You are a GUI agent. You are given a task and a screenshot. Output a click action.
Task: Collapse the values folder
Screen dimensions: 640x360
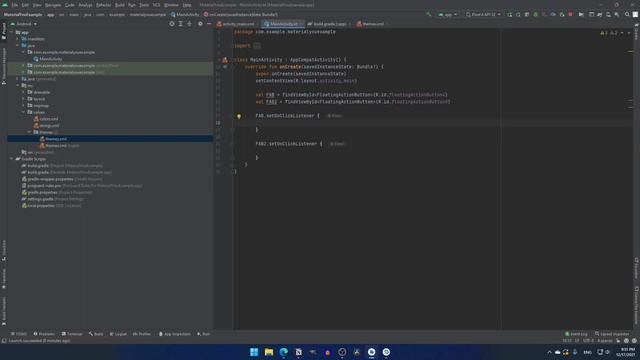click(x=23, y=112)
